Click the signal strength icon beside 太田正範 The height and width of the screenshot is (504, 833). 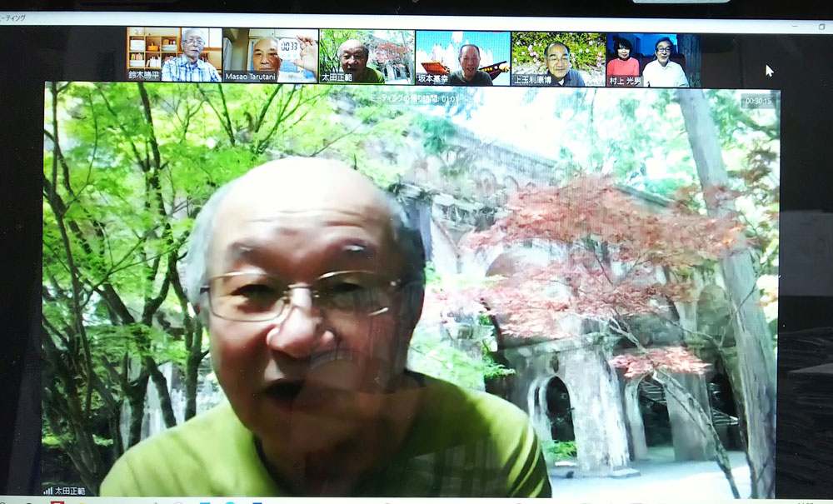47,491
